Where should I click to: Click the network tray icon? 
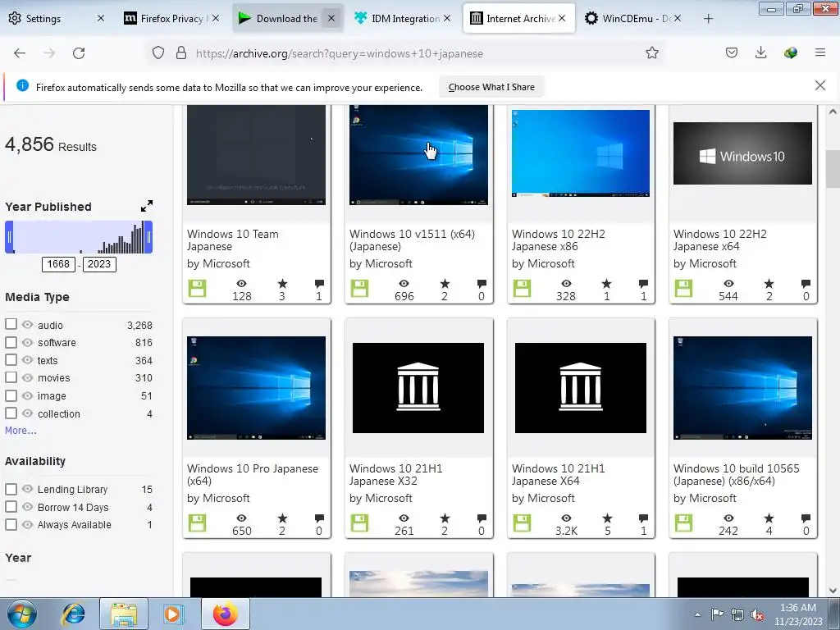coord(737,615)
